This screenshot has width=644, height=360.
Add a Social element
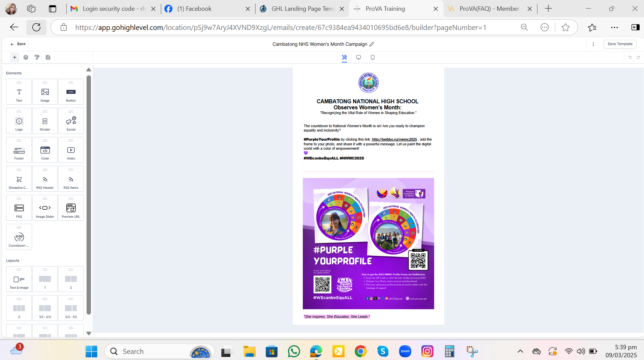71,121
